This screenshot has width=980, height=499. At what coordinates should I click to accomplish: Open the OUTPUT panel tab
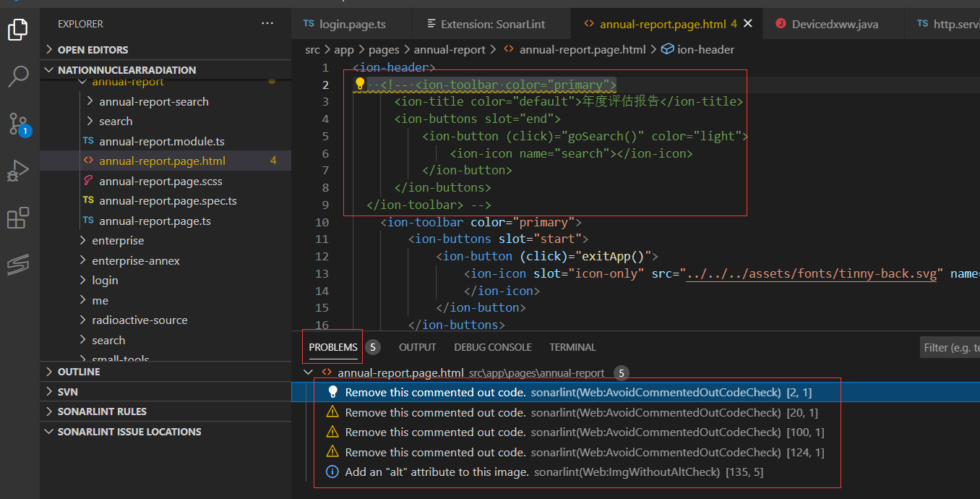coord(417,347)
